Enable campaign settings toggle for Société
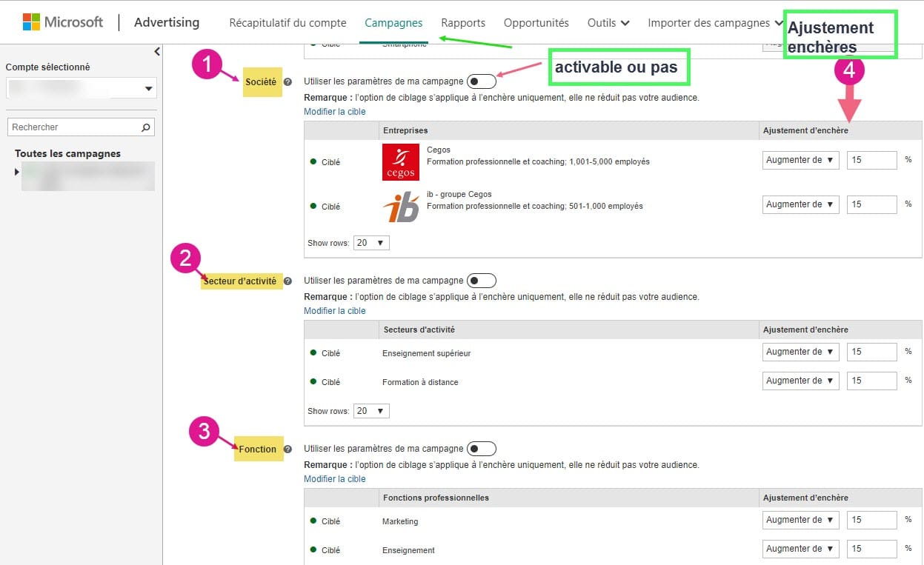 pos(481,81)
